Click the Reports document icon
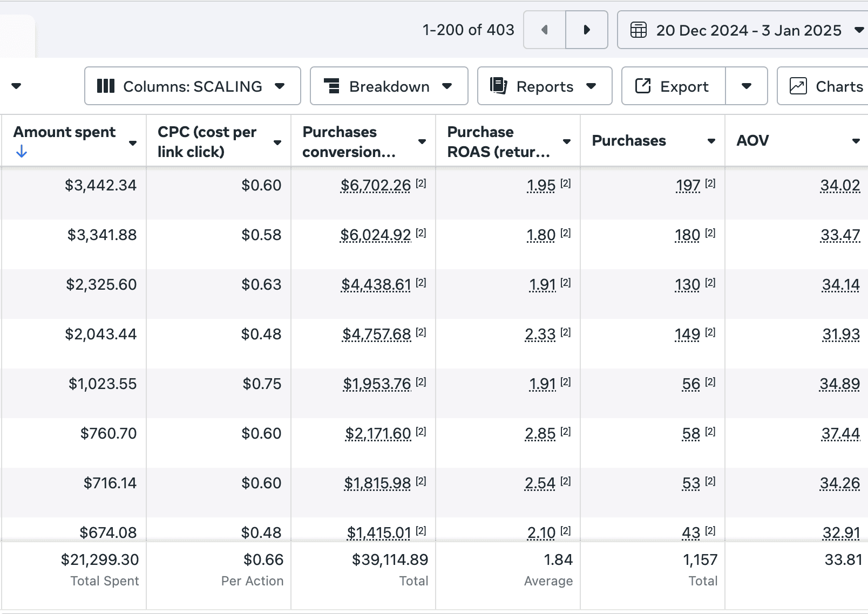 click(x=498, y=85)
